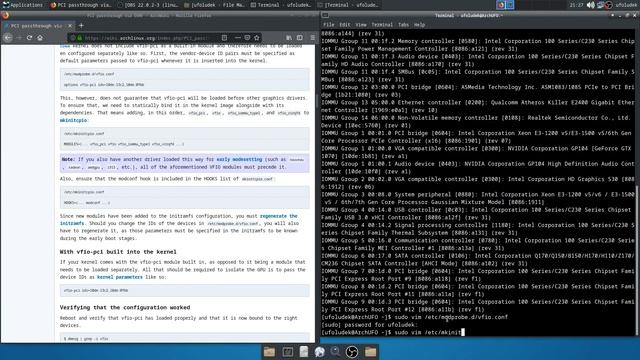Open the Terminal menu in terminal menubar
Viewport: 640px width, 360px height.
(382, 24)
